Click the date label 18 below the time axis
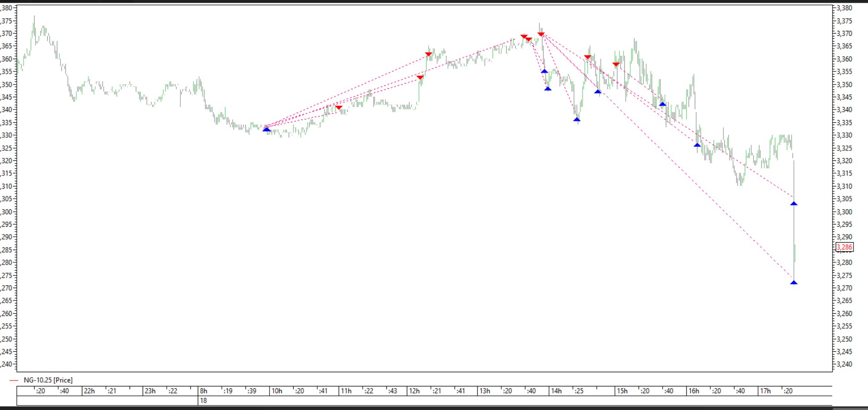Image resolution: width=868 pixels, height=410 pixels. [x=203, y=400]
